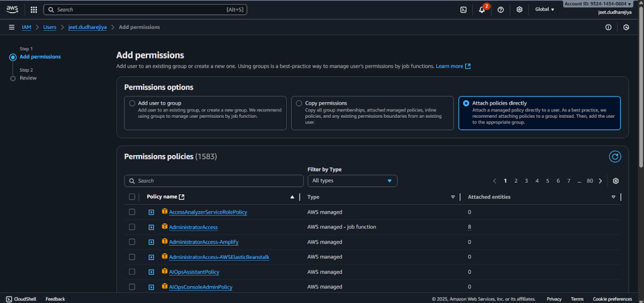Check the AdministratorAccess checkbox
Viewport: 644px width, 303px height.
coord(132,227)
